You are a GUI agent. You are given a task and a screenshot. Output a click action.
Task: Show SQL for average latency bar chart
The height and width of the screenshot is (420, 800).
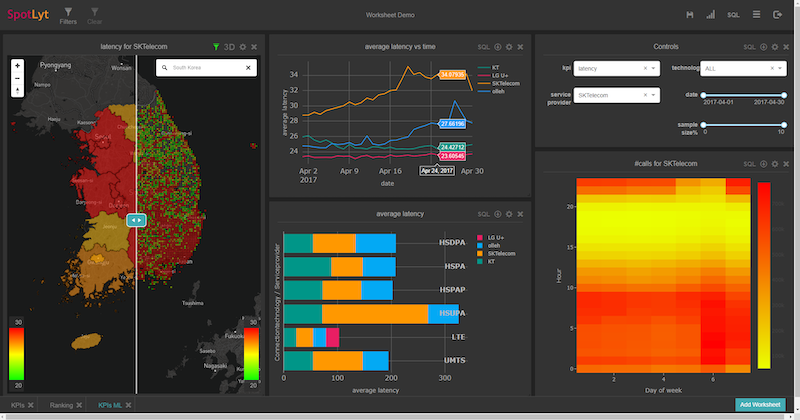pos(484,214)
